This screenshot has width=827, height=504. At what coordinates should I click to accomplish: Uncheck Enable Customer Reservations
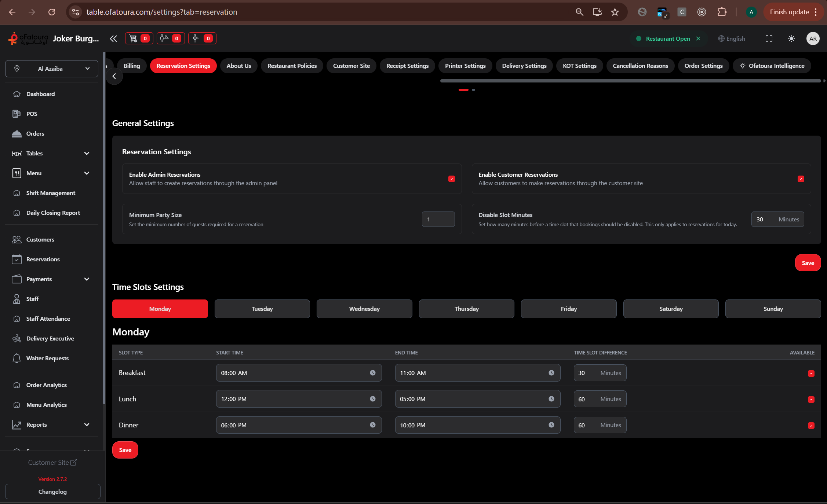[x=801, y=179]
